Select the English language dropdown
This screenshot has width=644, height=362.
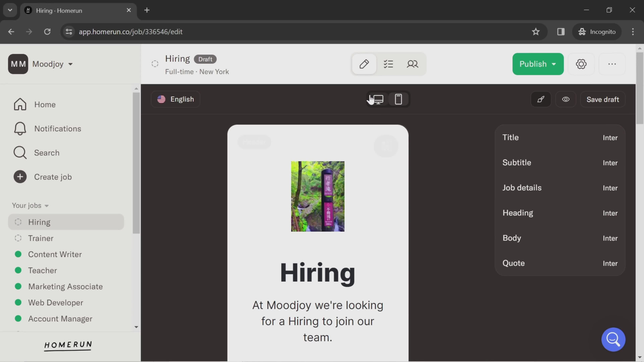pyautogui.click(x=176, y=99)
